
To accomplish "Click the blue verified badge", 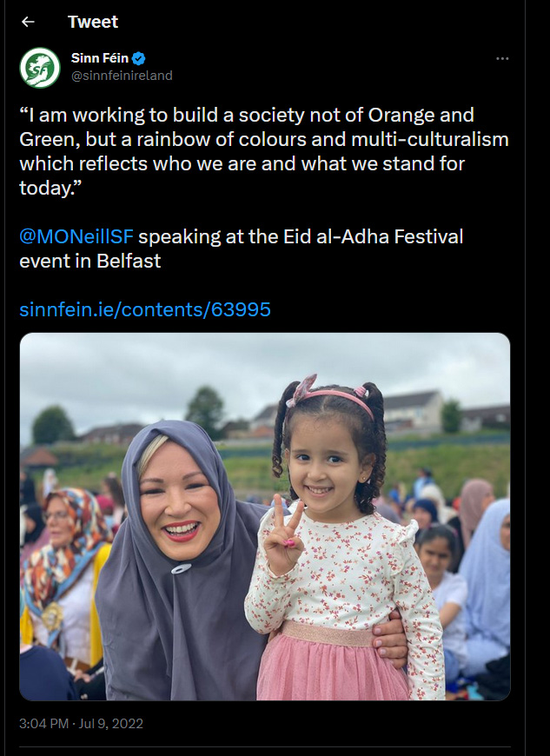I will [x=139, y=58].
